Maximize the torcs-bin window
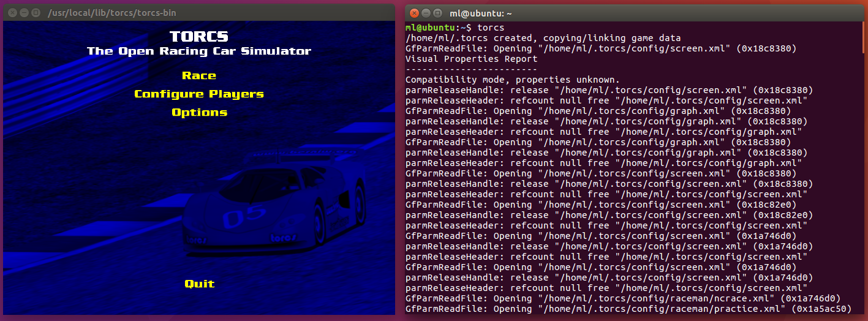This screenshot has width=868, height=321. [36, 12]
